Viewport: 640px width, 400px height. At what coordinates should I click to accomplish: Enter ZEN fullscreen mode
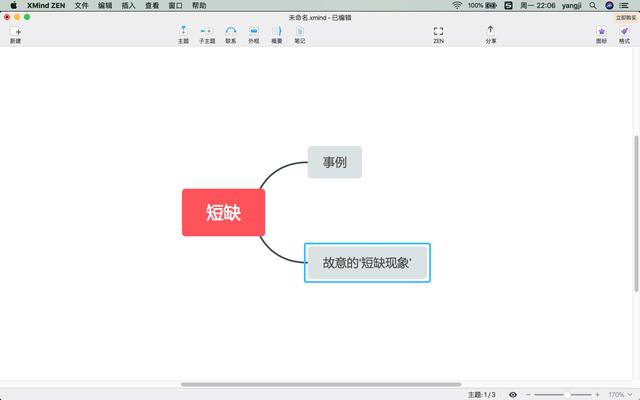[438, 35]
